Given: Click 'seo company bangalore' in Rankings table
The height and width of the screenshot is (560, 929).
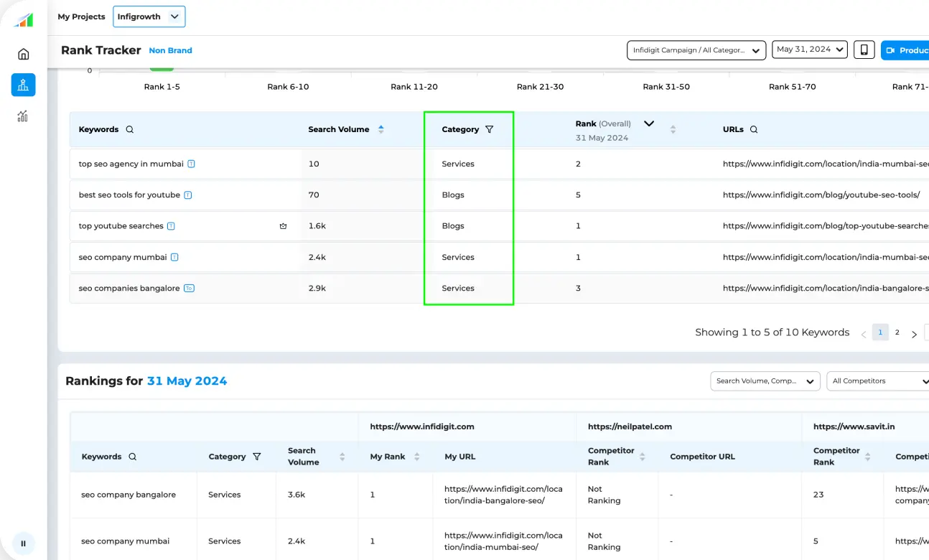Looking at the screenshot, I should click(x=129, y=495).
